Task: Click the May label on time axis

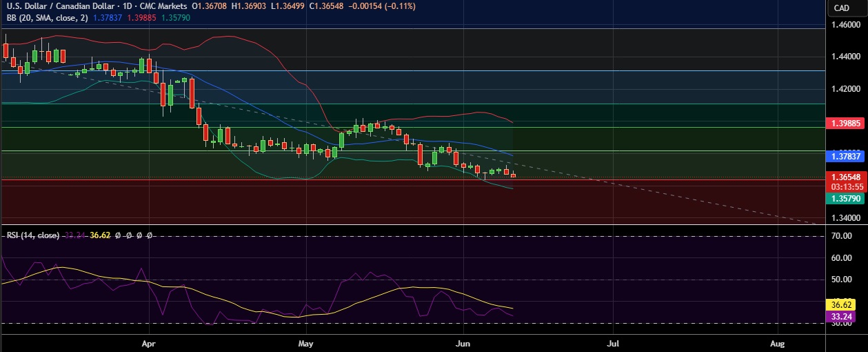Action: pyautogui.click(x=306, y=342)
